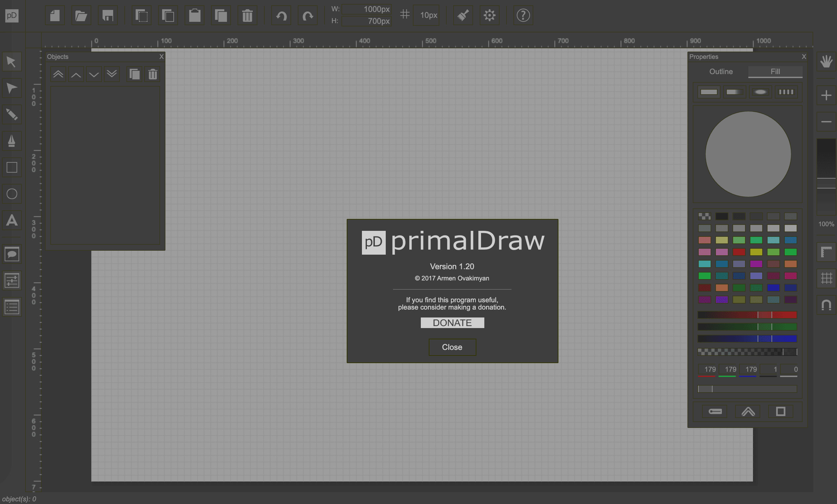Select the Pen tool

coord(12,141)
